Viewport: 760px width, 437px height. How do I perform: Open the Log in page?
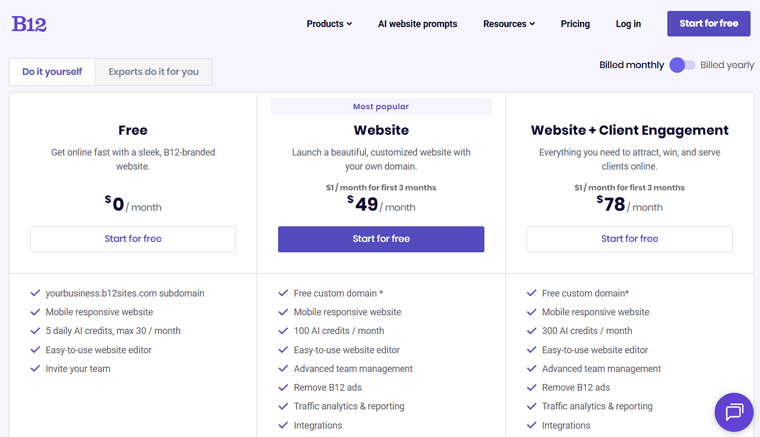[x=628, y=24]
